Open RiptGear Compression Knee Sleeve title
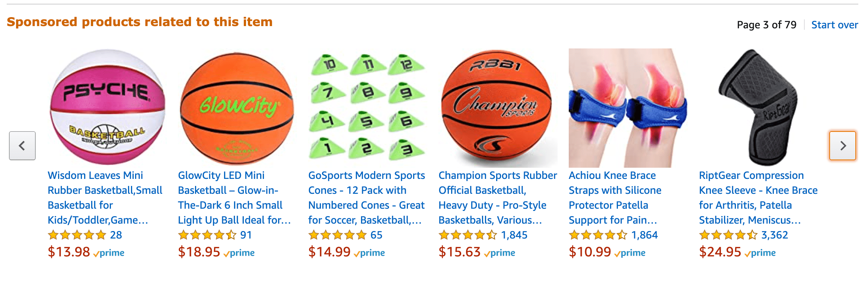Viewport: 868px width, 281px height. pyautogui.click(x=758, y=198)
